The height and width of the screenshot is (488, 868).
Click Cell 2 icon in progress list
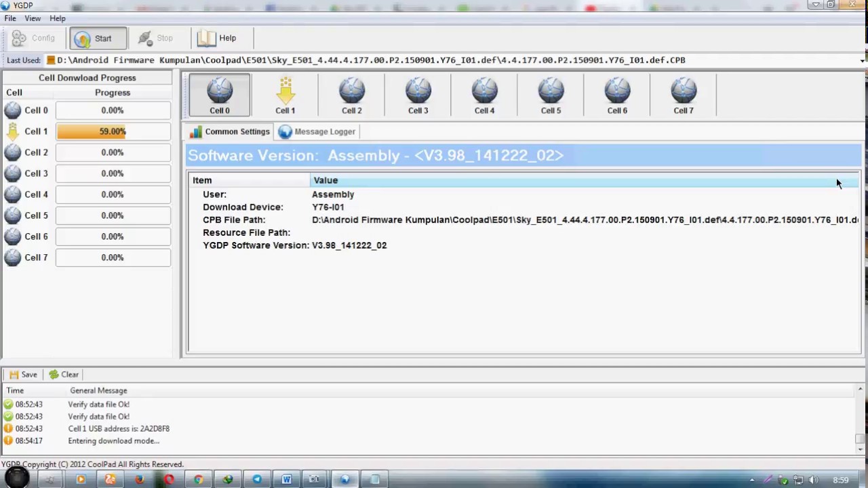(x=12, y=152)
